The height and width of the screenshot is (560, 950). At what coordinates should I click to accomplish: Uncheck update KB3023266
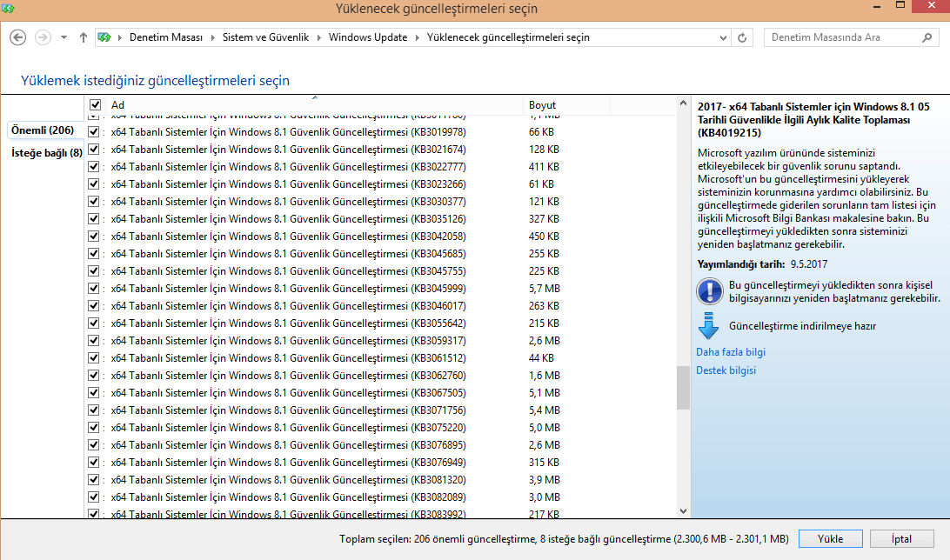pyautogui.click(x=94, y=183)
